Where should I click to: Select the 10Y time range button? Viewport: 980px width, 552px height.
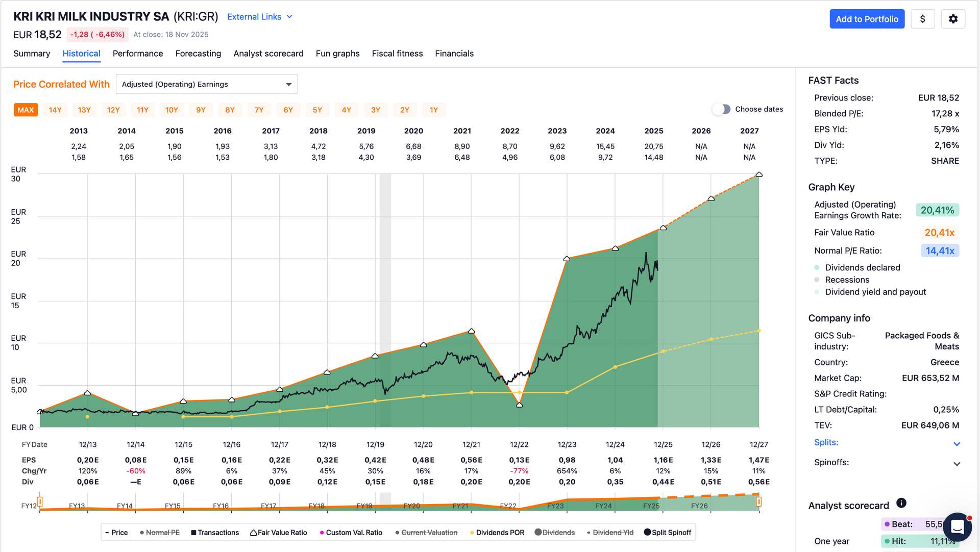coord(171,110)
